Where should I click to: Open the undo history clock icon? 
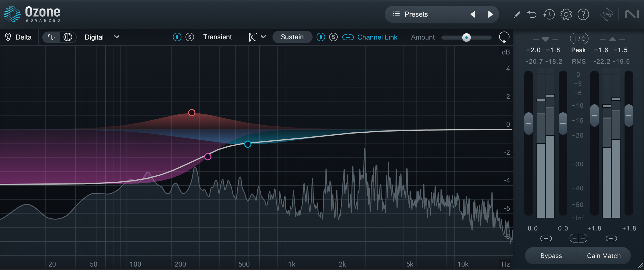(549, 14)
